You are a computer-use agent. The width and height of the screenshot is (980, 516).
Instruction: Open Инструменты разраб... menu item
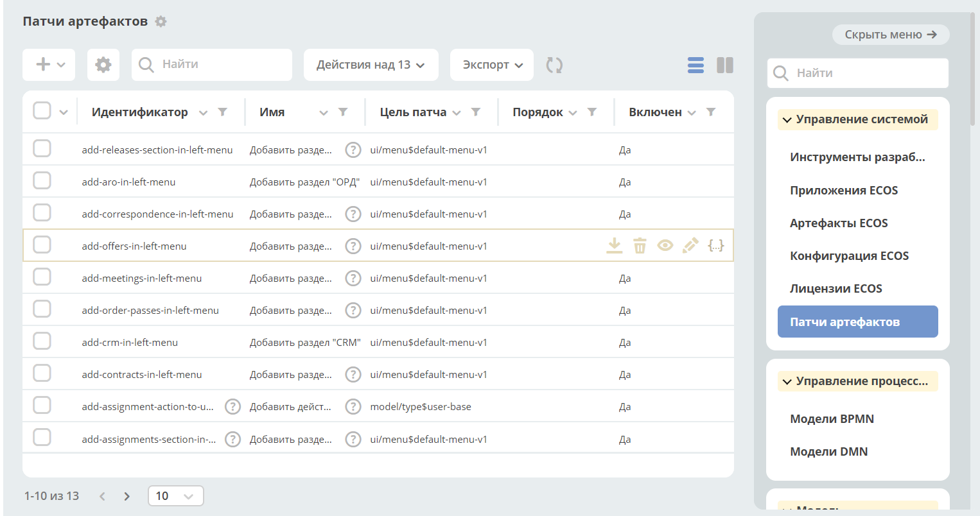click(x=857, y=157)
